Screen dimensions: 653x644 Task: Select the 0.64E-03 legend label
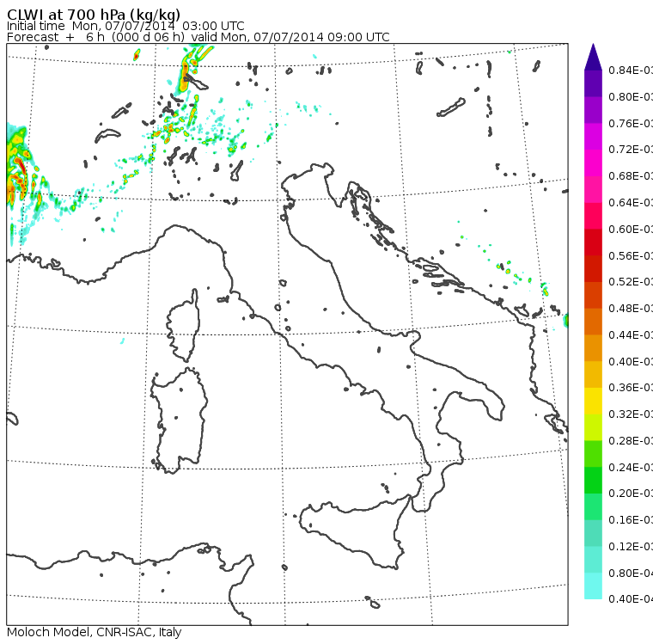click(631, 203)
